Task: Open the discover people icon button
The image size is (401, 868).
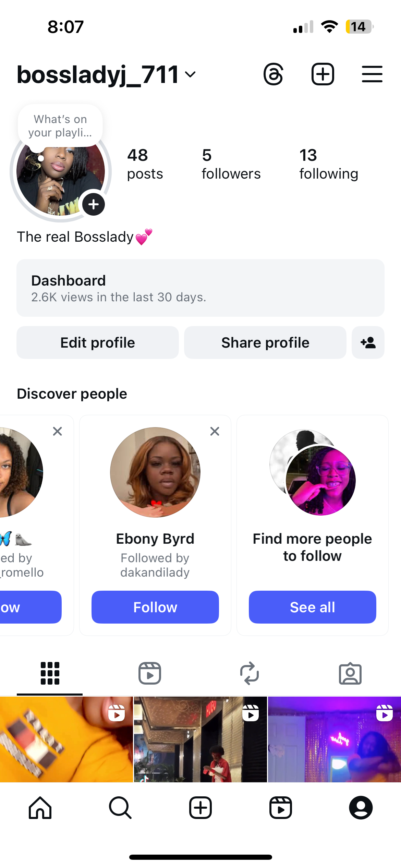Action: [x=368, y=342]
